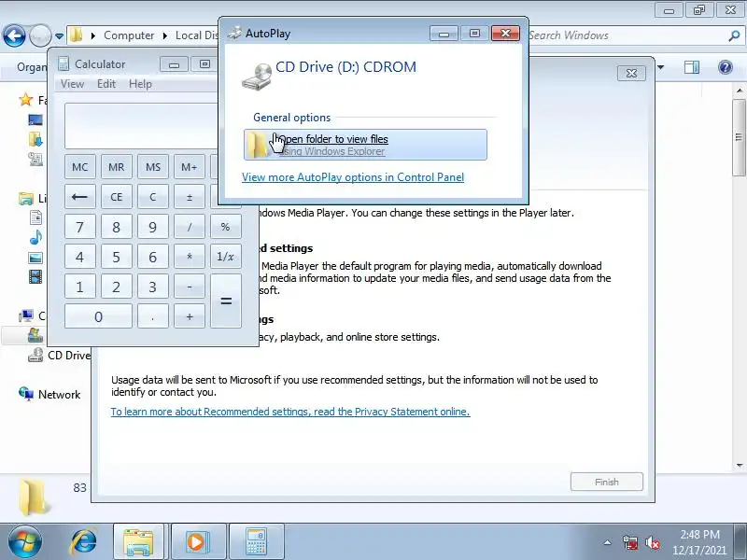Open Explorer help question mark icon
Image resolution: width=747 pixels, height=560 pixels.
(x=726, y=67)
